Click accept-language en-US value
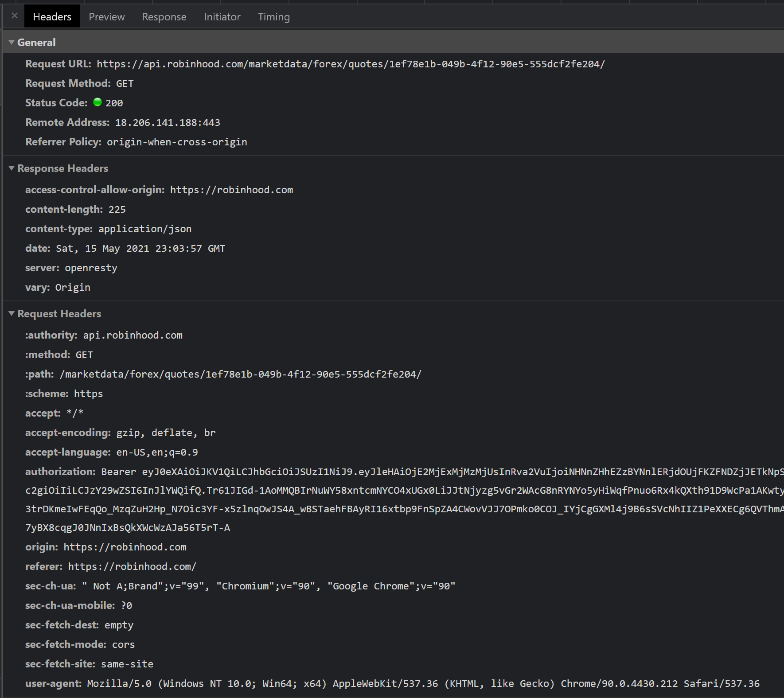Viewport: 784px width, 698px height. 157,452
